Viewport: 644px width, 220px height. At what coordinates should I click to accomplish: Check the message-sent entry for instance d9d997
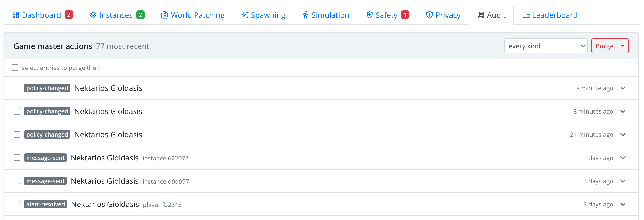click(17, 181)
